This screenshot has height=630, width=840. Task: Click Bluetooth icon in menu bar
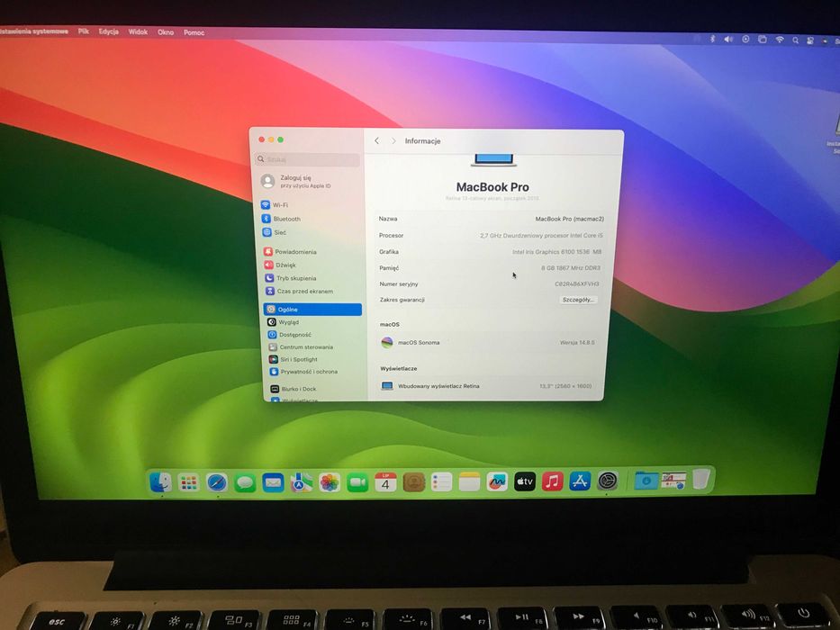coord(712,39)
